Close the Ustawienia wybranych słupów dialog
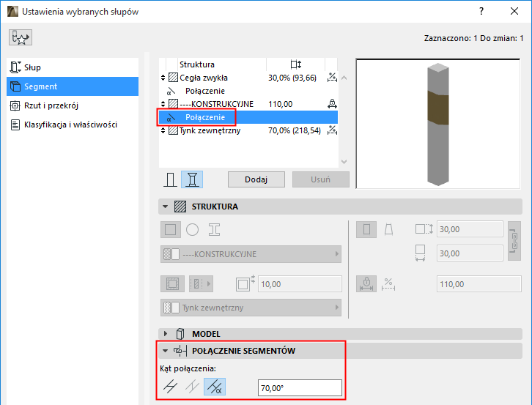 [514, 11]
